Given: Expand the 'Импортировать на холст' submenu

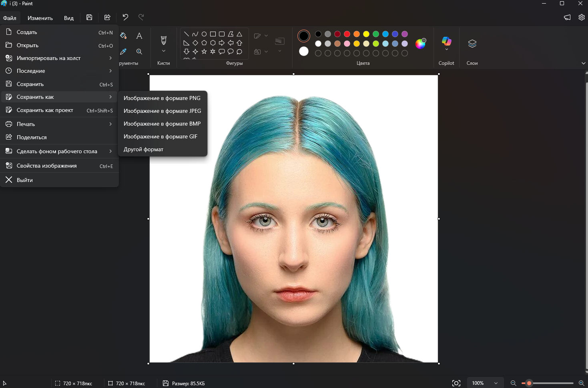Looking at the screenshot, I should 60,58.
